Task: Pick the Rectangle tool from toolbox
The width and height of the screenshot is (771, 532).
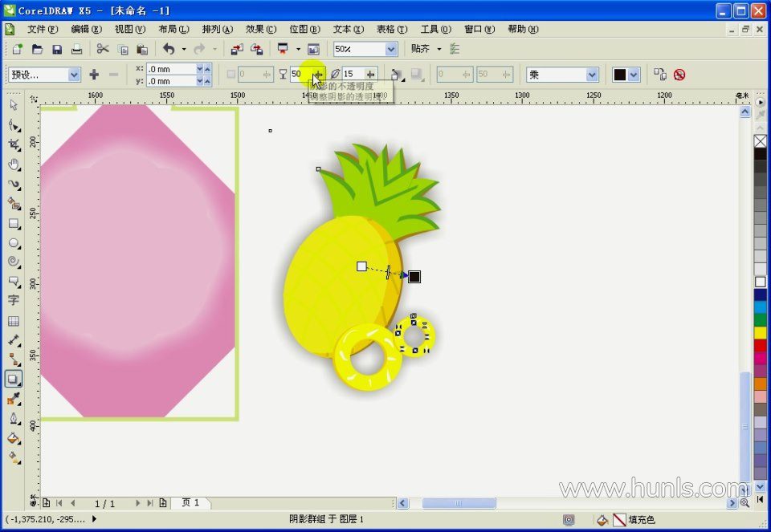Action: 14,223
